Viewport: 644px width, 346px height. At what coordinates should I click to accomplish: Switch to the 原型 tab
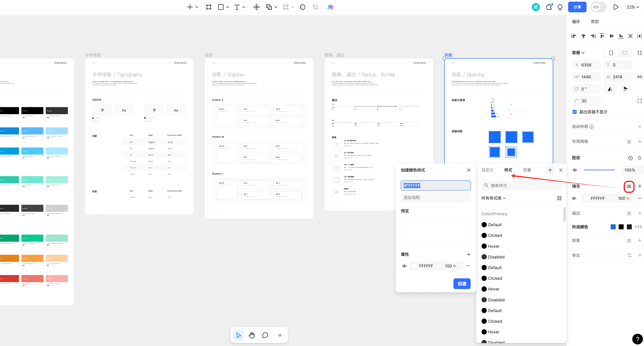[595, 22]
